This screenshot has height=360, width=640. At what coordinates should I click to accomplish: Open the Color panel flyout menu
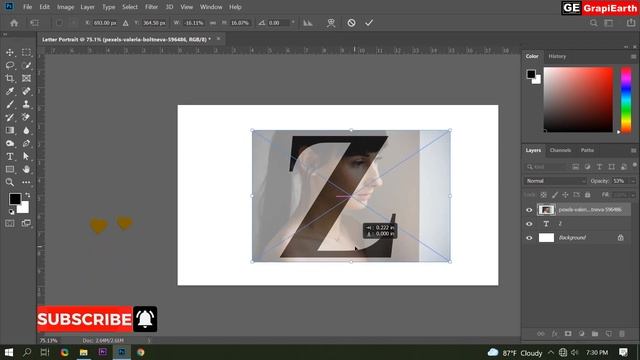(633, 56)
